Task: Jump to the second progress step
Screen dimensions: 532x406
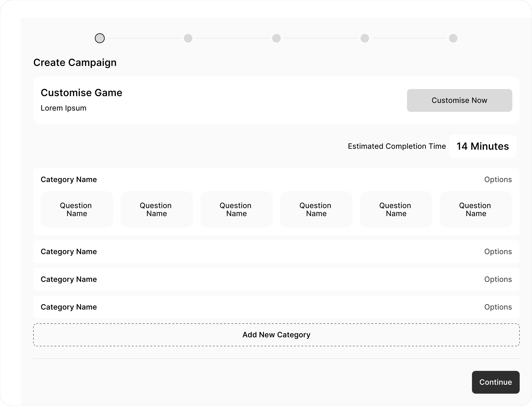Action: pyautogui.click(x=188, y=38)
